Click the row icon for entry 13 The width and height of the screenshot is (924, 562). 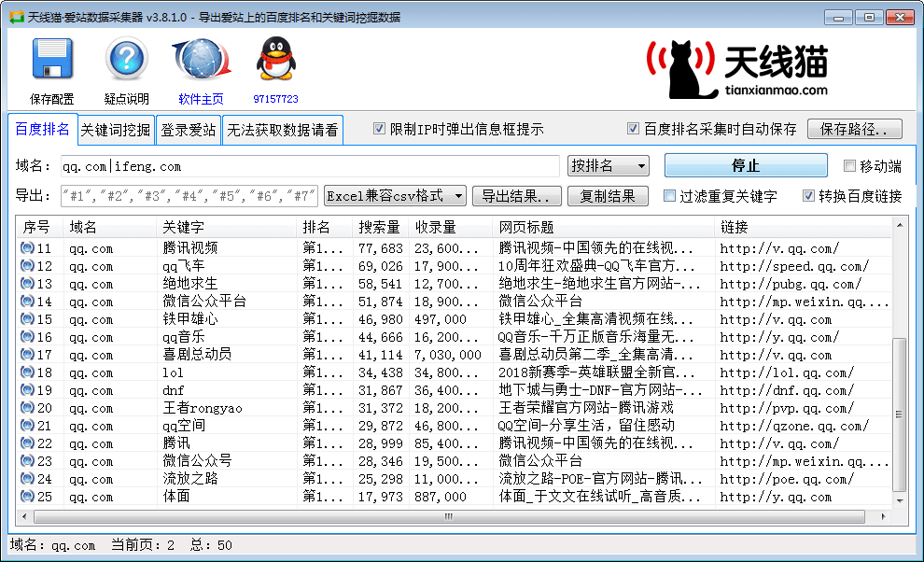pyautogui.click(x=27, y=283)
